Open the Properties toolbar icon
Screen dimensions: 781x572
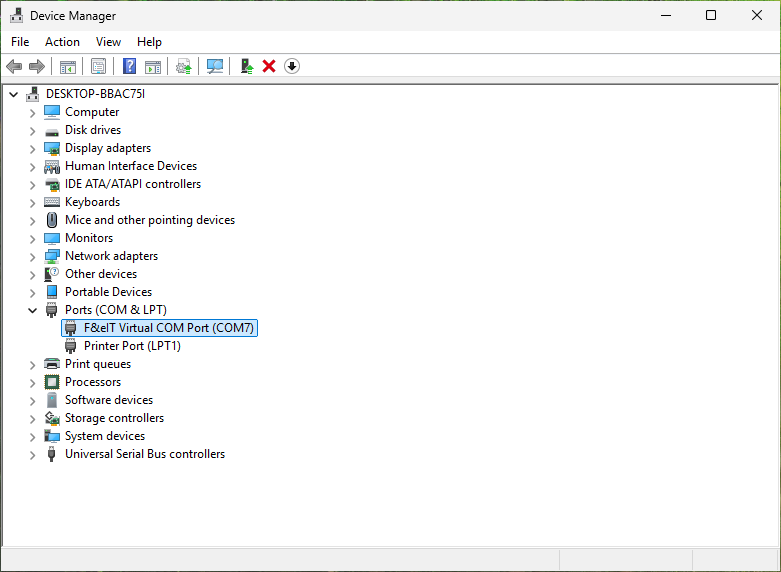(x=99, y=66)
